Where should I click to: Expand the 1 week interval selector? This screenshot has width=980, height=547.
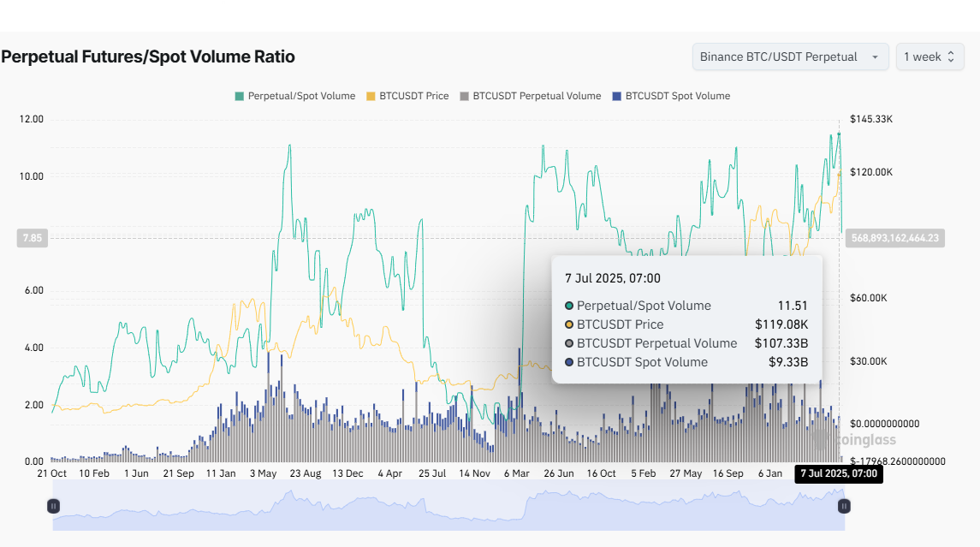(x=930, y=56)
